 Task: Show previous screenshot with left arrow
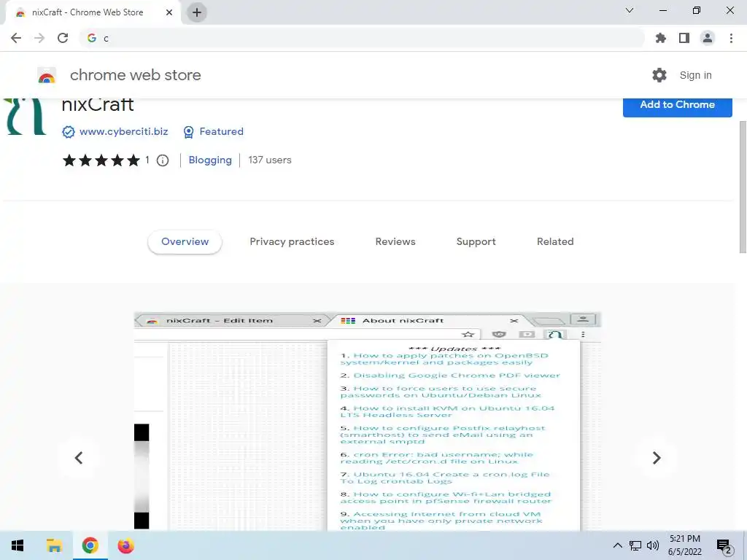(x=79, y=458)
